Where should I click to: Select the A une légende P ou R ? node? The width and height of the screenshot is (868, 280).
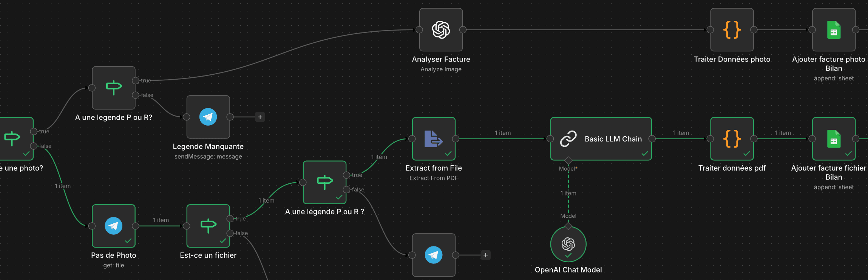(325, 183)
